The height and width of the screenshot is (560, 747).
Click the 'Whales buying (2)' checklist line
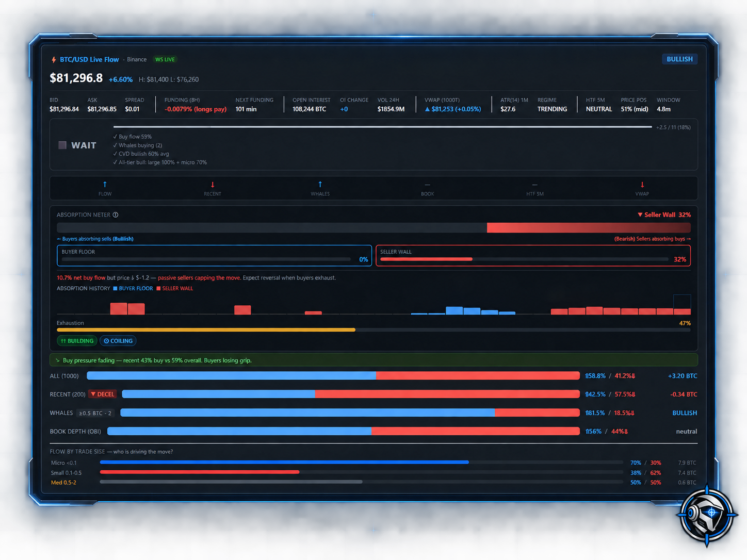tap(137, 145)
